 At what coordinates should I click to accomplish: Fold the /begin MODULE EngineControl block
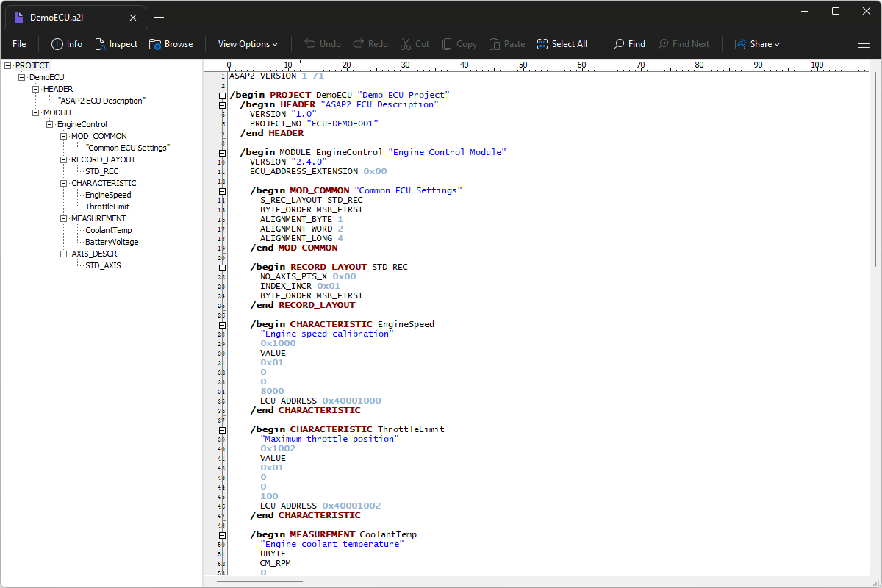click(222, 153)
